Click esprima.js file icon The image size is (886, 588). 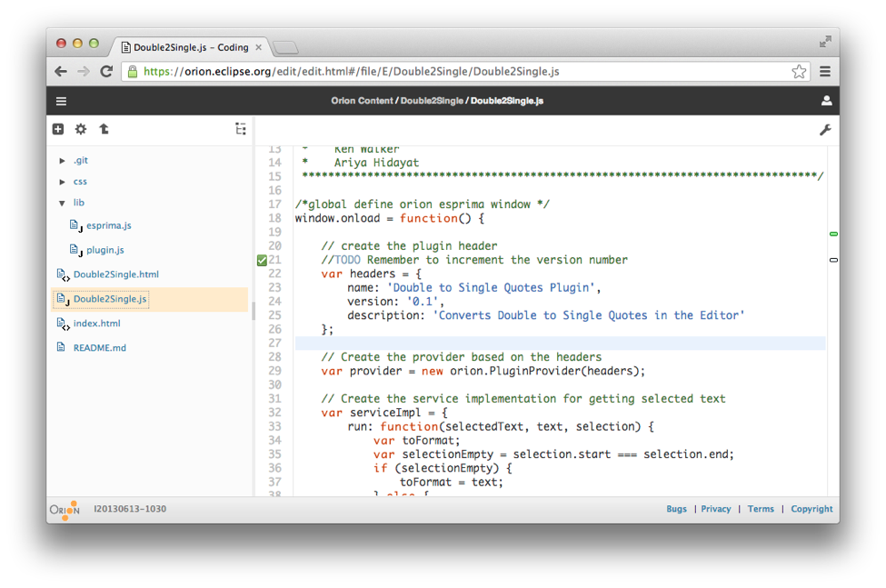click(x=75, y=225)
